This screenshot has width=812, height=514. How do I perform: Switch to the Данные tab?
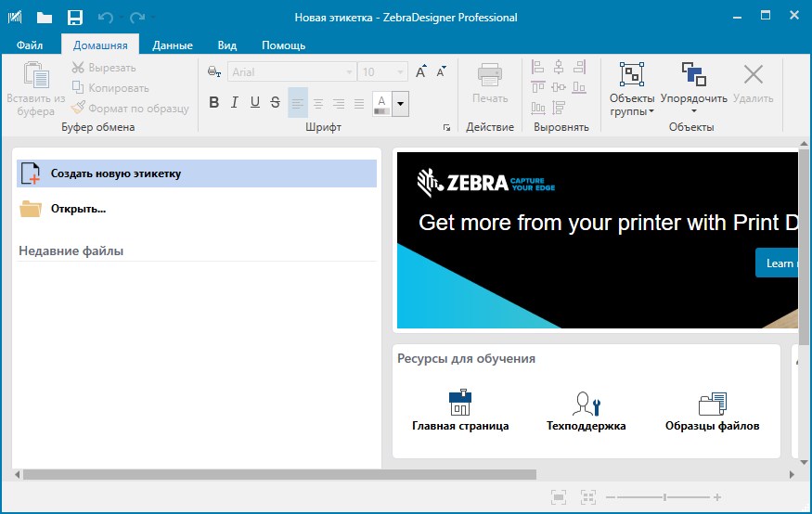[x=173, y=45]
